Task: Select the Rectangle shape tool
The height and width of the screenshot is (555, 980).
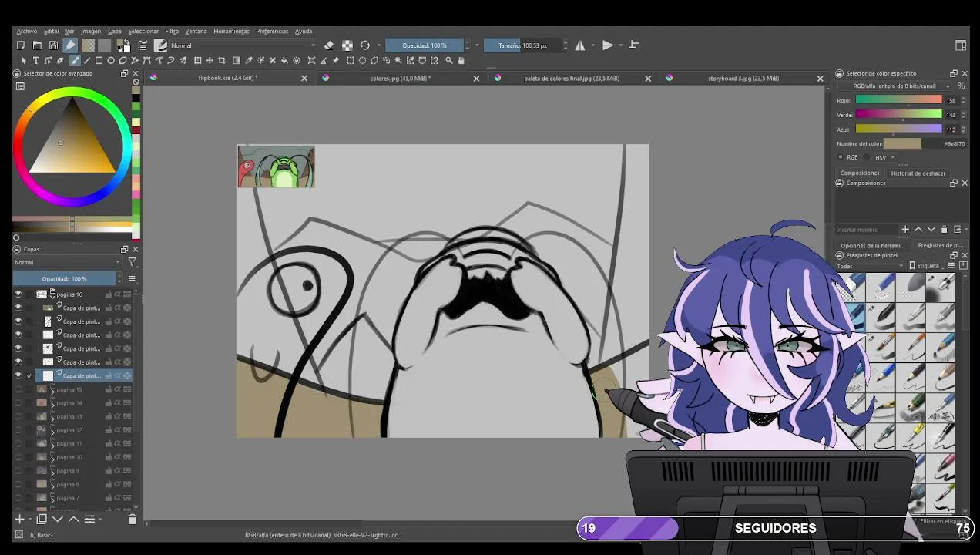Action: [x=99, y=60]
